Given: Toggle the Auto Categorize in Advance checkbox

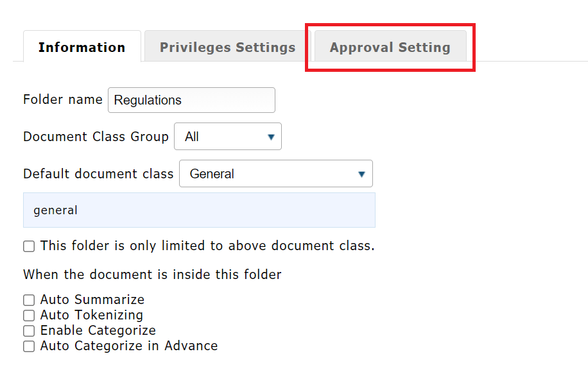Looking at the screenshot, I should point(29,346).
